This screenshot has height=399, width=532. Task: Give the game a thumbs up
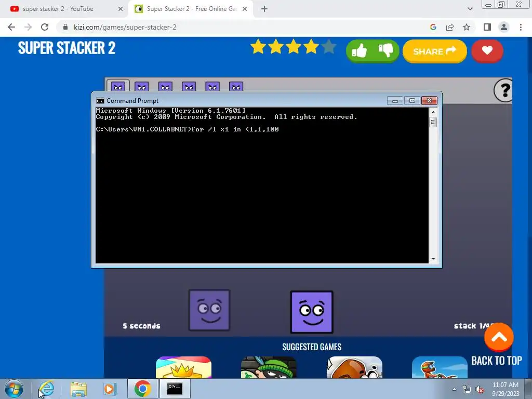pyautogui.click(x=360, y=51)
